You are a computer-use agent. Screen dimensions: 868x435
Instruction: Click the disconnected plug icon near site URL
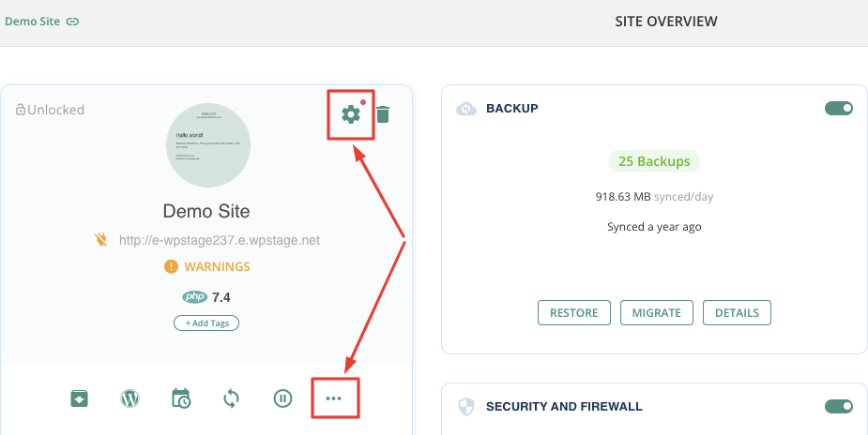100,239
